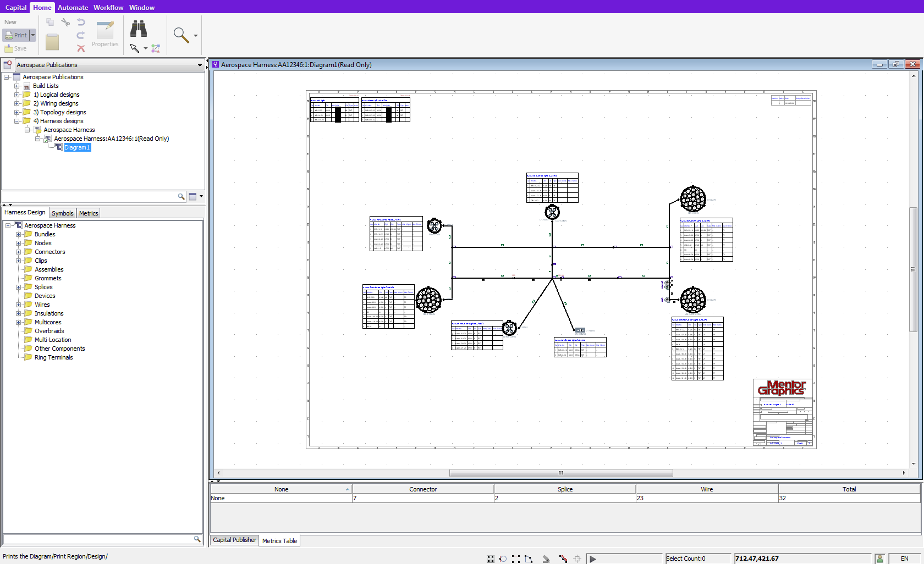Open the Automate menu
924x564 pixels.
coord(73,7)
